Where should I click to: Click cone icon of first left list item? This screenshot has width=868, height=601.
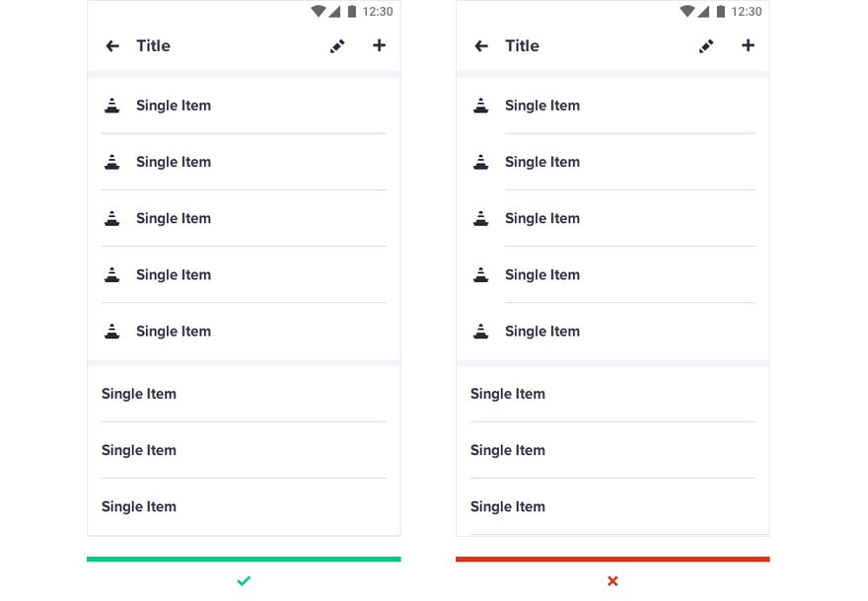pos(112,106)
